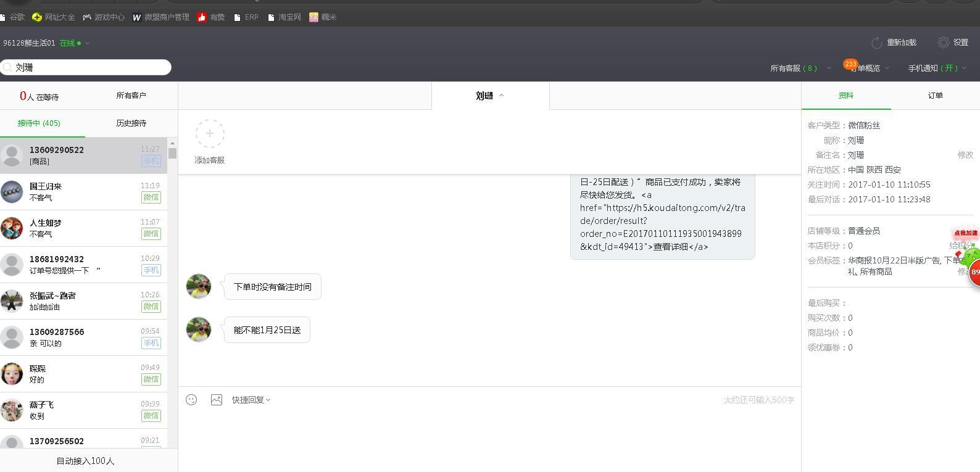Viewport: 980px width, 472px height.
Task: Click 自动接入100人 button
Action: (x=85, y=461)
